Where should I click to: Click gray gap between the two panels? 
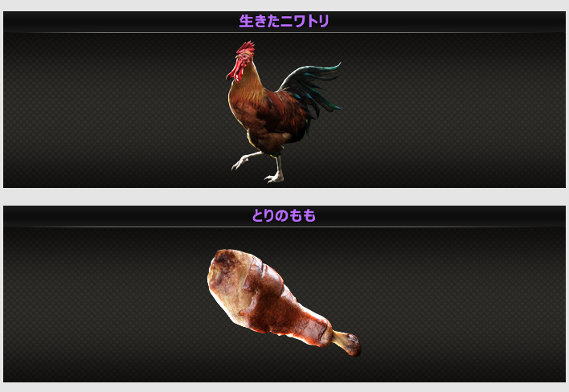point(284,197)
